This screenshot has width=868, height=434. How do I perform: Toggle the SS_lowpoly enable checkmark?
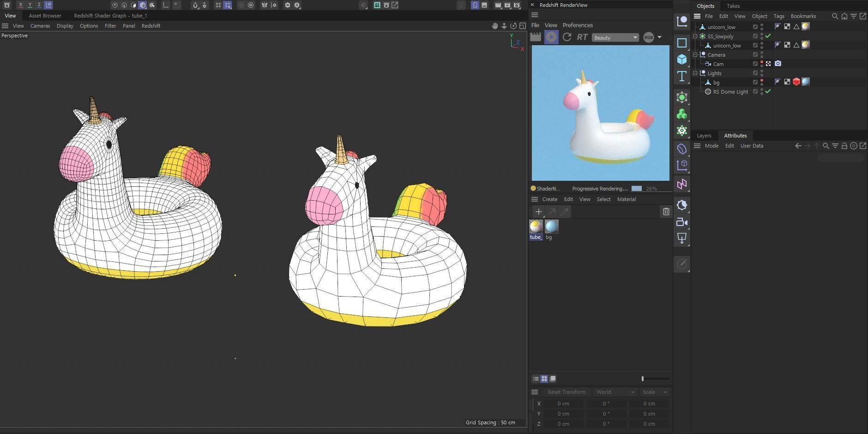coord(768,36)
